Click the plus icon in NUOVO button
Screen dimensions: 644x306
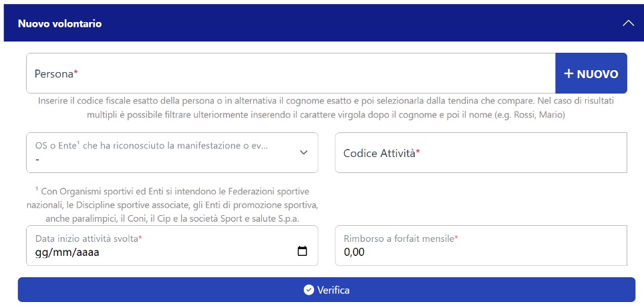(x=569, y=73)
